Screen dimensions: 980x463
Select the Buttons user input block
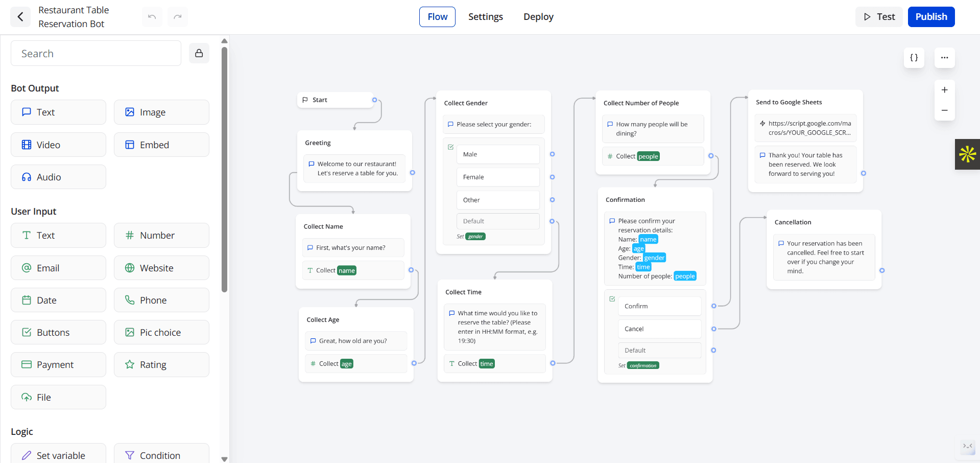point(58,332)
